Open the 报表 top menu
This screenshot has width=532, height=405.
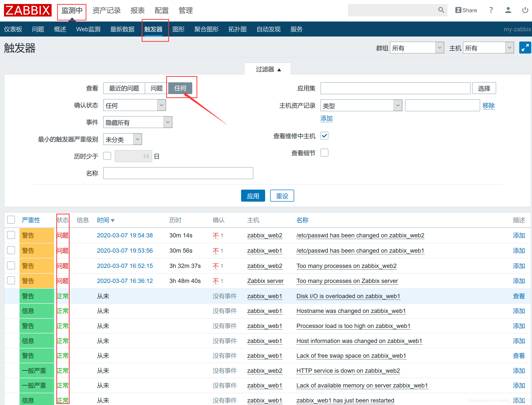click(x=137, y=11)
